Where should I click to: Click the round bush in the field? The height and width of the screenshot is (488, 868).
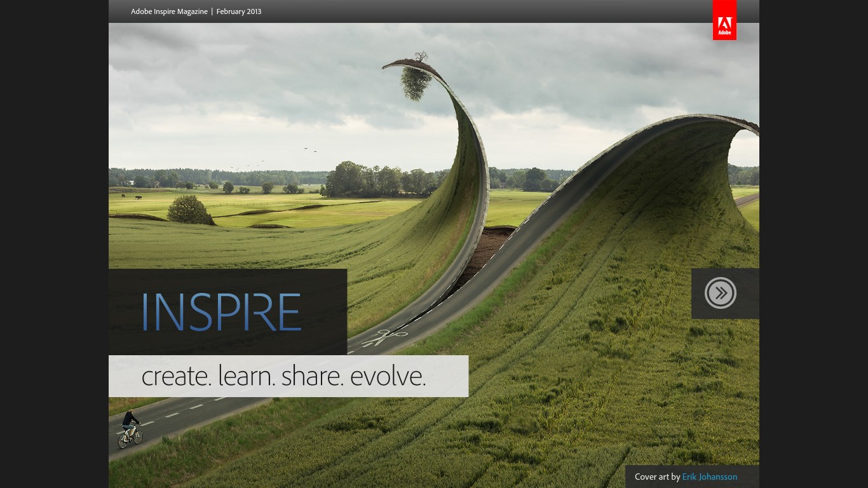coord(189,209)
